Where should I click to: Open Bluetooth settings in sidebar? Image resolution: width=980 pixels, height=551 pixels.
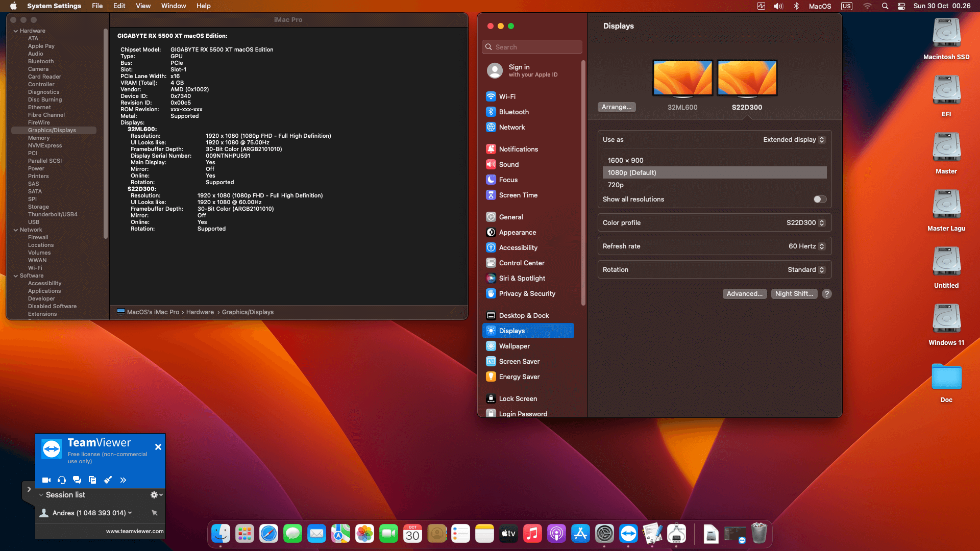coord(513,112)
